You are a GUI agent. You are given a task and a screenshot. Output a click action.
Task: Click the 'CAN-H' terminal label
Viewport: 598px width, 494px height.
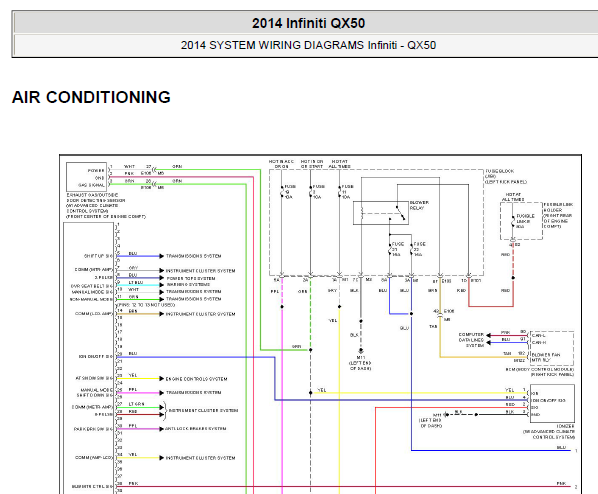click(x=539, y=343)
